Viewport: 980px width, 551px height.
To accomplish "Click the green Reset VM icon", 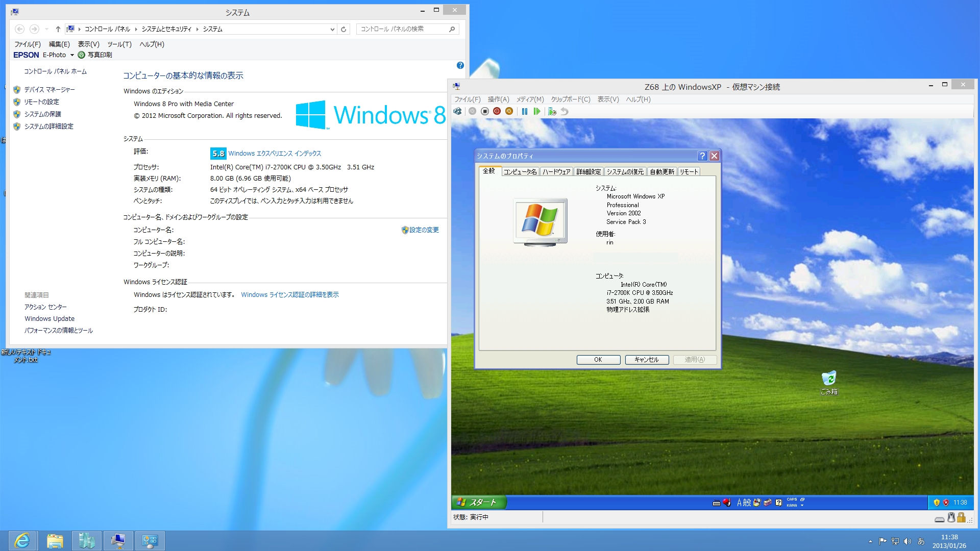I will pos(536,111).
